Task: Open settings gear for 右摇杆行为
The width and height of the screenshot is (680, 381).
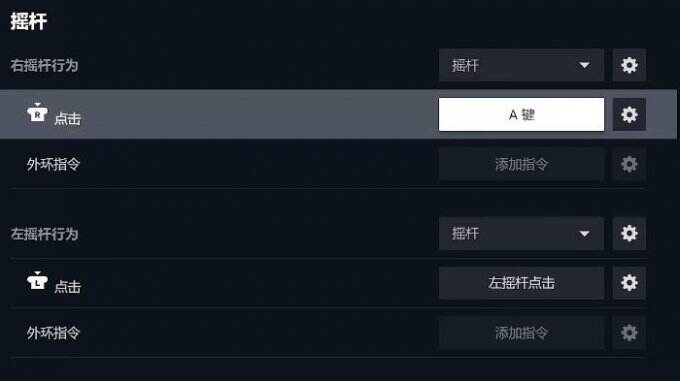Action: tap(629, 65)
